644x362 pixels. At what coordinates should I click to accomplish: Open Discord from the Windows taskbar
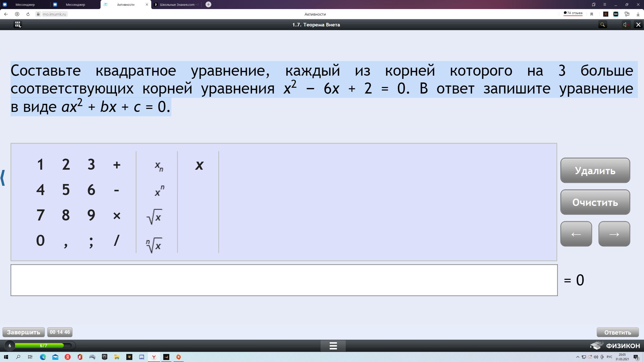point(142,357)
